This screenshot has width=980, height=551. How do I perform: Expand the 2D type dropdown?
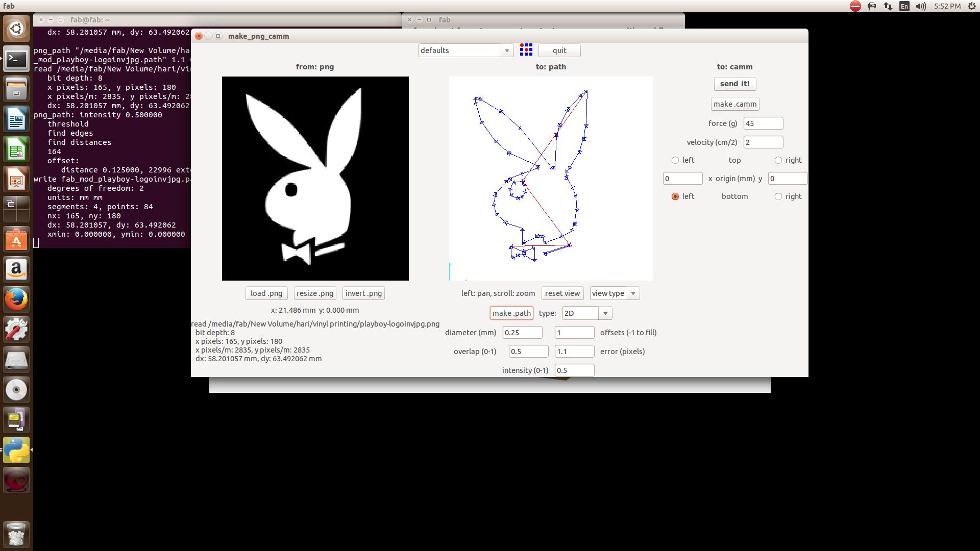pos(605,313)
